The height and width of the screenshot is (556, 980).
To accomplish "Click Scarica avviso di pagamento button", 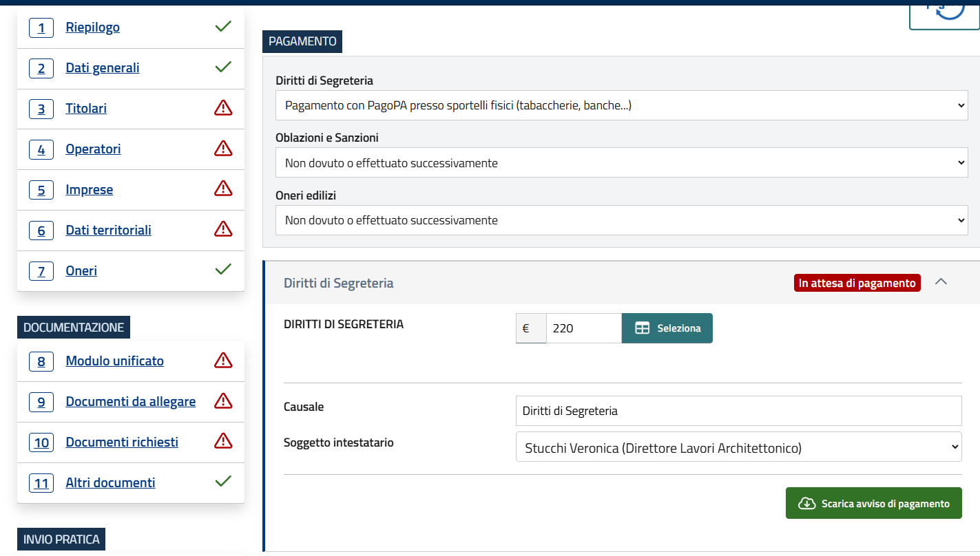I will tap(873, 503).
